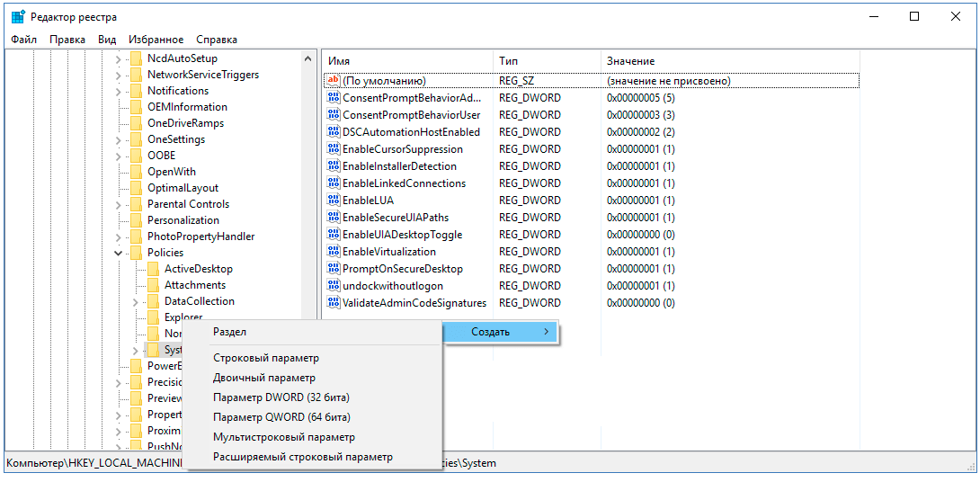Click the PromptOnSecureDesktop value icon
The height and width of the screenshot is (482, 980).
click(334, 269)
